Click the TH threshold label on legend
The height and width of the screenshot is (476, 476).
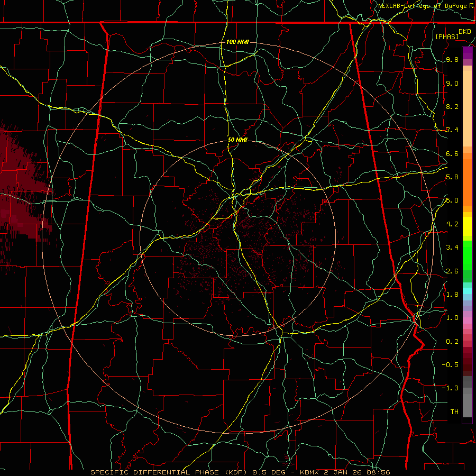coord(454,411)
